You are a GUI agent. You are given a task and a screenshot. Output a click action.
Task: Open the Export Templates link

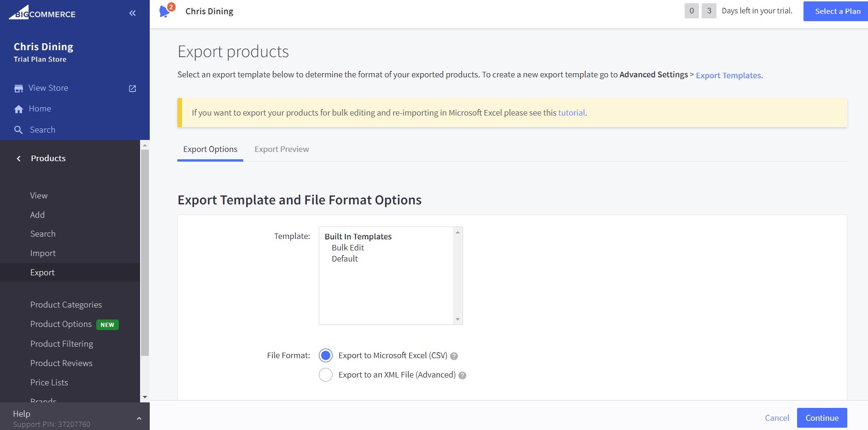729,76
